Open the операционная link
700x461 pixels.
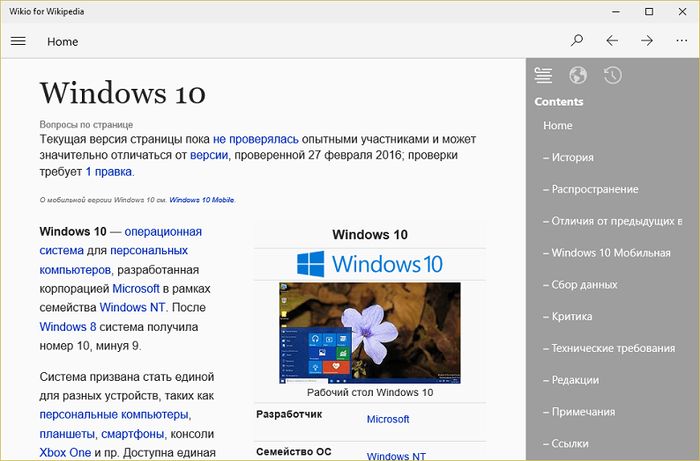(163, 232)
